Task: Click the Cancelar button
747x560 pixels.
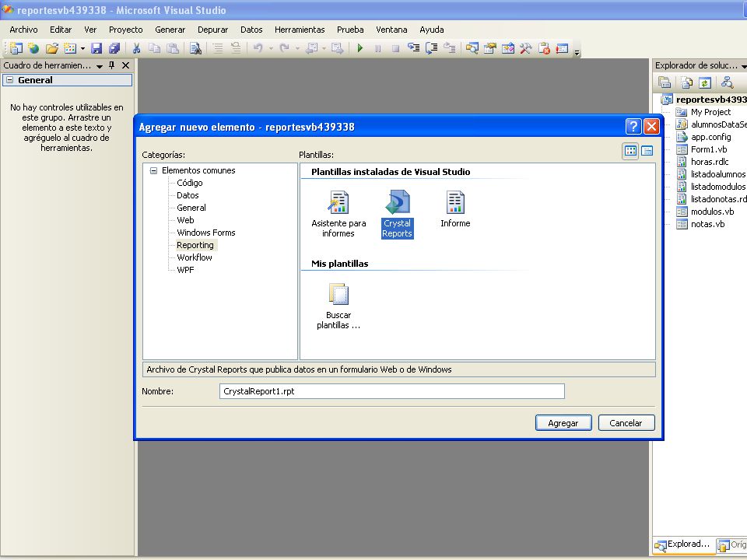Action: 626,423
